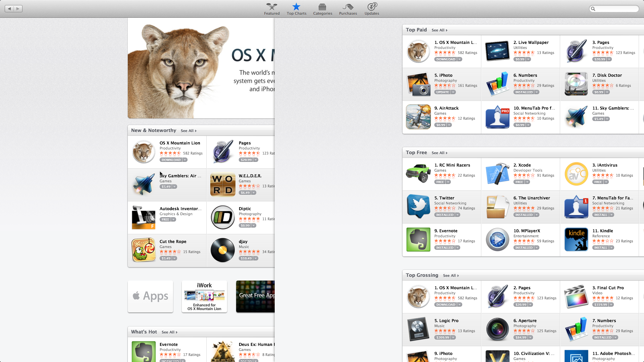Click UPDATE button for iPhoto
The image size is (644, 362).
click(442, 92)
